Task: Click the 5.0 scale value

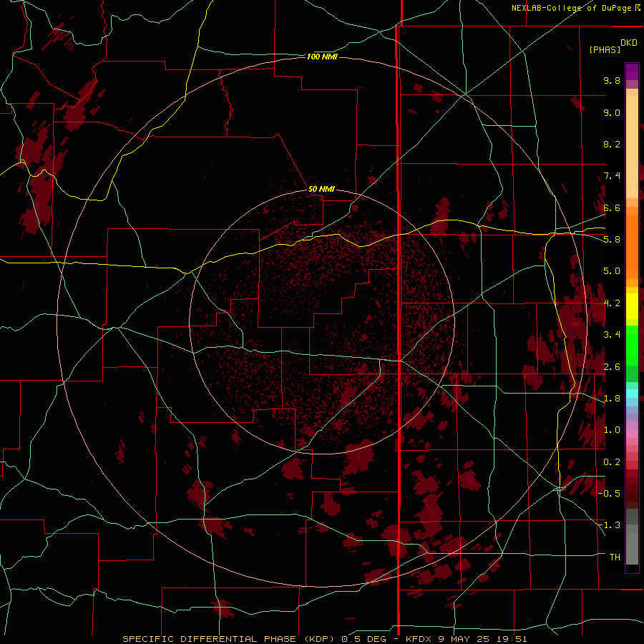Action: point(612,271)
